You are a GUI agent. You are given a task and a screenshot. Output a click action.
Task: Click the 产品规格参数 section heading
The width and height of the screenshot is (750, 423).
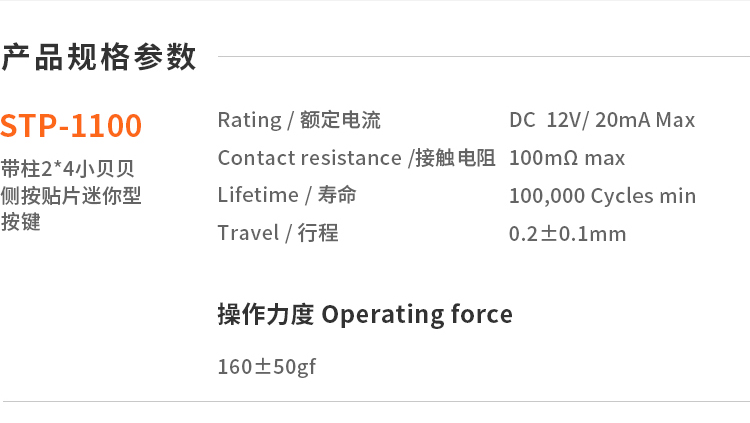pos(99,57)
